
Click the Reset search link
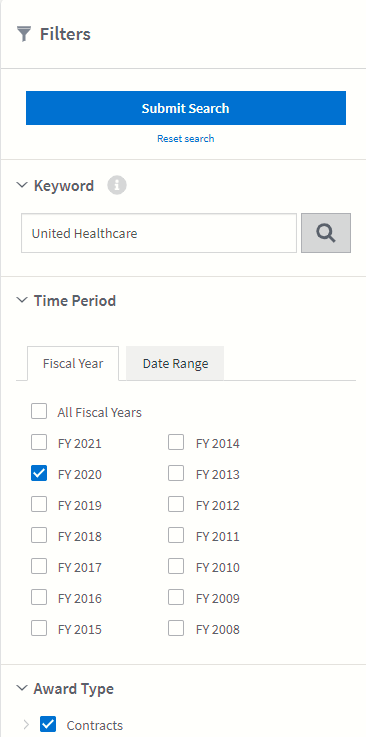tap(186, 139)
